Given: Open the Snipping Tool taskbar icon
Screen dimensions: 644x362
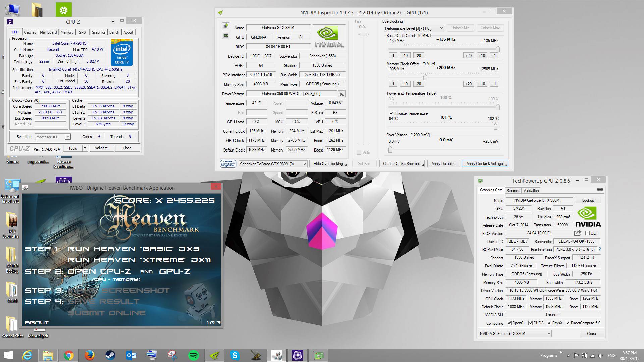Looking at the screenshot, I should (x=172, y=355).
